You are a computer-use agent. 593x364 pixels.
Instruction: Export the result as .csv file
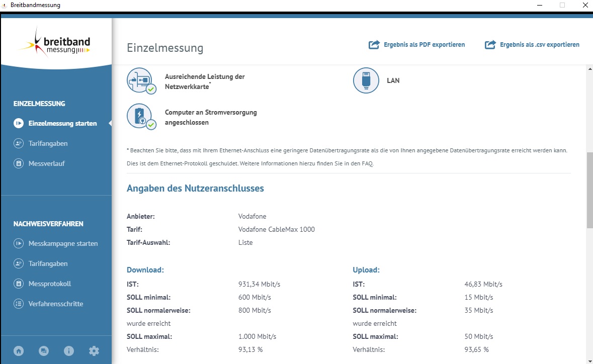click(x=540, y=44)
